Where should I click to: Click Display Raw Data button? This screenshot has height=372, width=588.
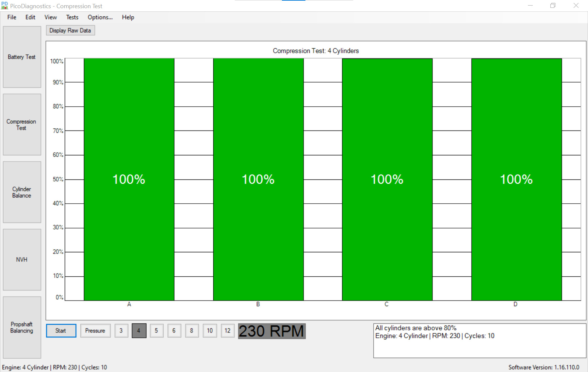(70, 30)
